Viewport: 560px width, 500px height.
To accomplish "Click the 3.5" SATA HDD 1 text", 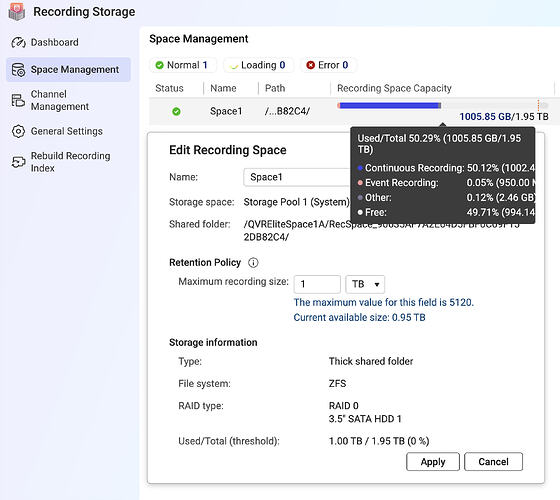I will pyautogui.click(x=365, y=419).
